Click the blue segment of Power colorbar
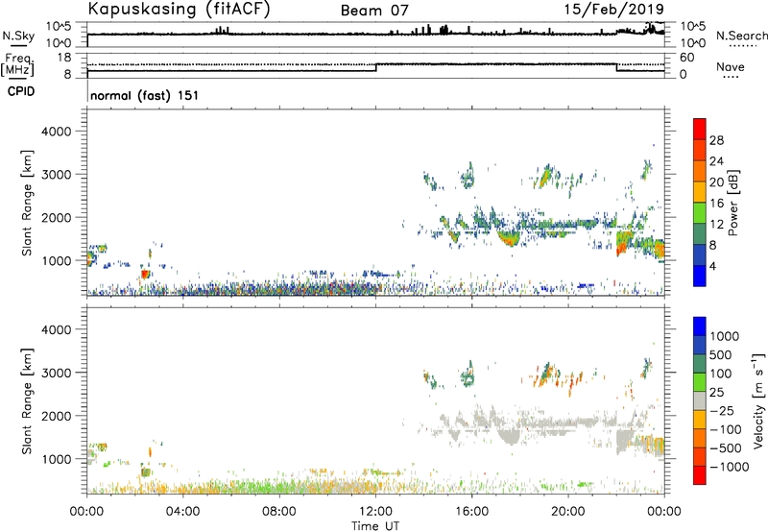This screenshot has height=532, width=768. click(700, 276)
